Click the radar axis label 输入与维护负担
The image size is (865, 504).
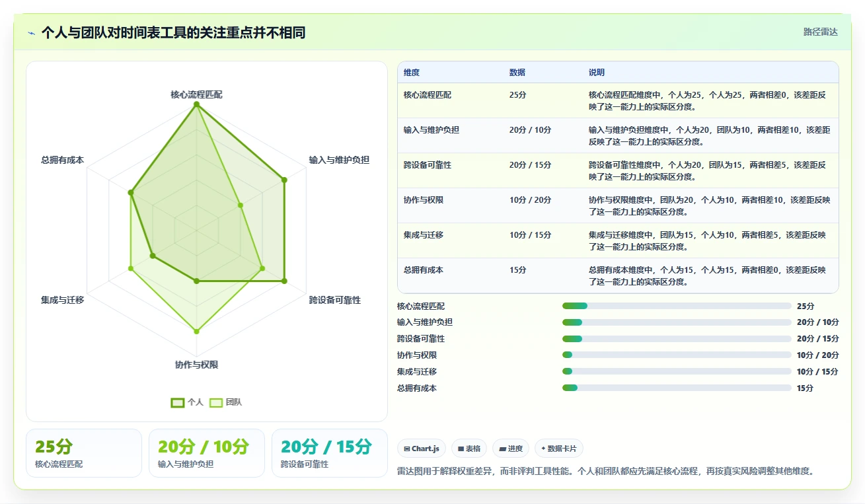(339, 160)
